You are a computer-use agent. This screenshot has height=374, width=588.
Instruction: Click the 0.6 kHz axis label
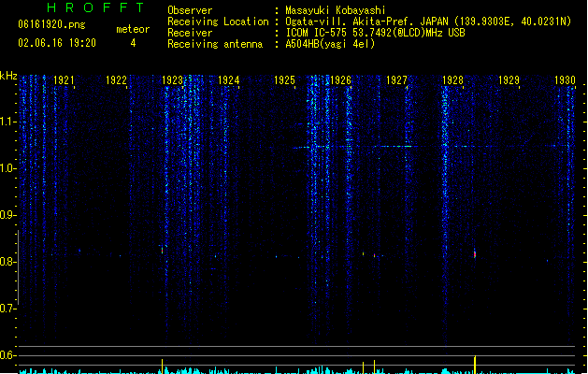pos(7,355)
